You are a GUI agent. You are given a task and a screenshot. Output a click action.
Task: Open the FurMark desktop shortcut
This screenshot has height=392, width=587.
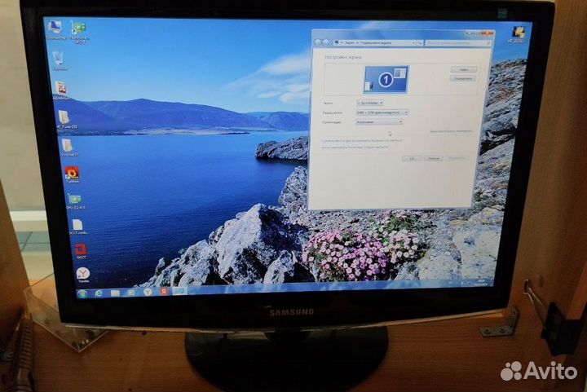click(72, 174)
